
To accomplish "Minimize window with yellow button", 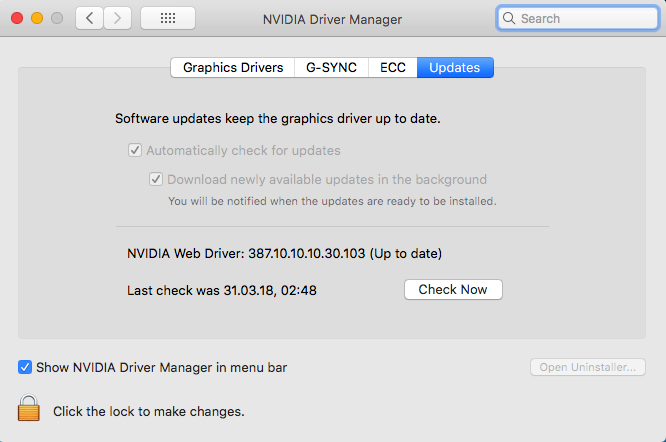I will 37,18.
